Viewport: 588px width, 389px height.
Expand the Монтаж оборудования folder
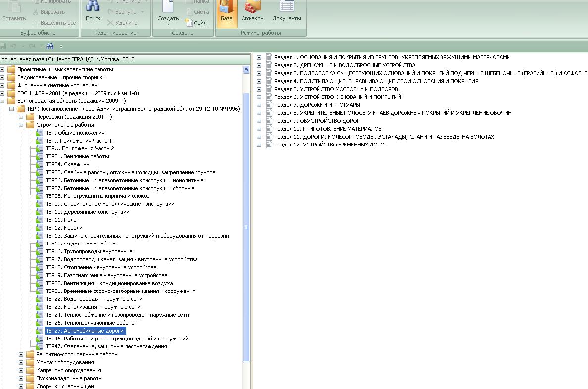[21, 362]
